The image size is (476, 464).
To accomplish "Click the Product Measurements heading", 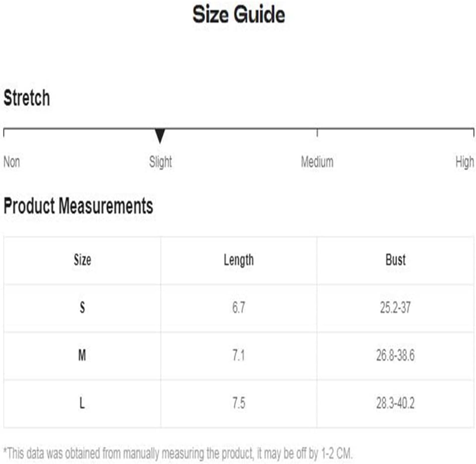I will click(78, 206).
